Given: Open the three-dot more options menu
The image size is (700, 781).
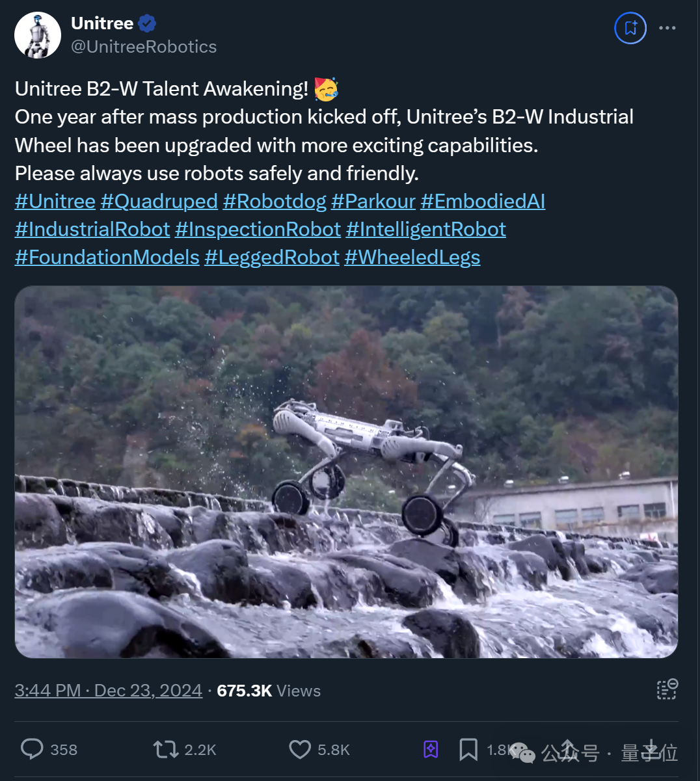Looking at the screenshot, I should pos(667,28).
